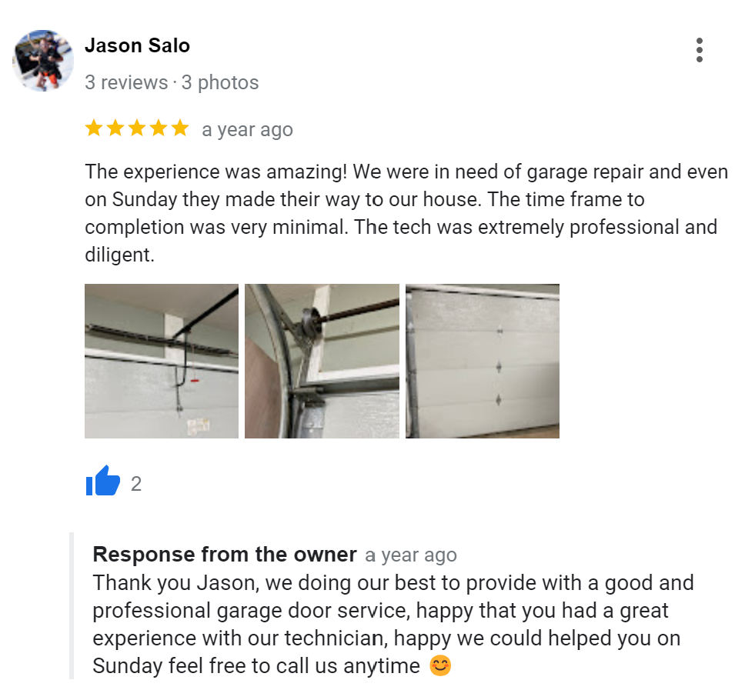Click the Response from the owner heading
The height and width of the screenshot is (700, 745).
pos(225,554)
